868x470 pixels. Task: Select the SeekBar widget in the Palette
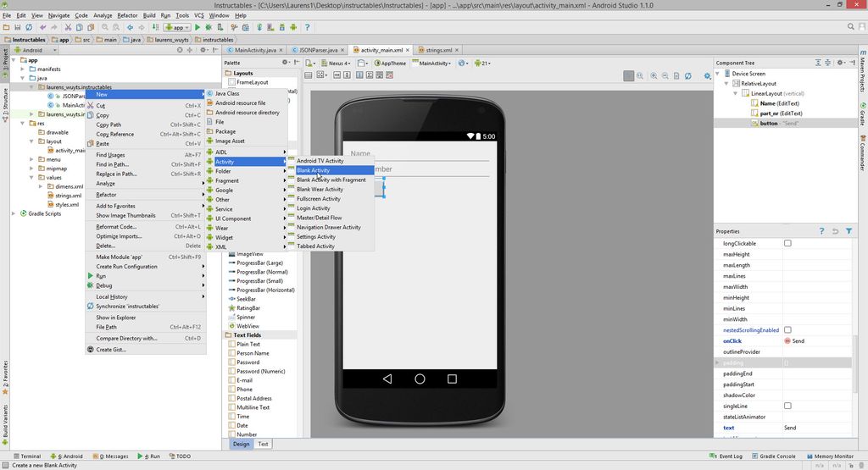tap(242, 299)
